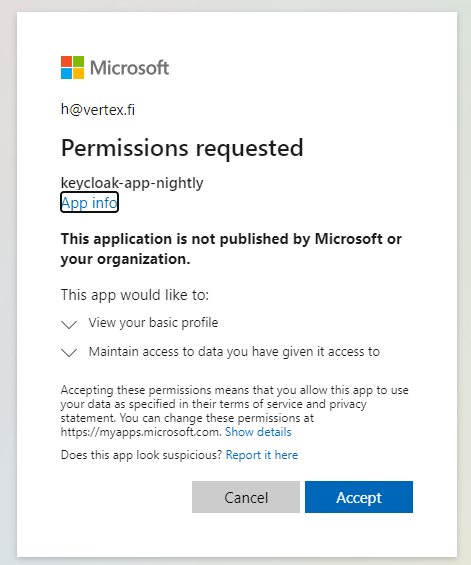Click the not published by Microsoft warning
The height and width of the screenshot is (565, 471).
pyautogui.click(x=231, y=249)
